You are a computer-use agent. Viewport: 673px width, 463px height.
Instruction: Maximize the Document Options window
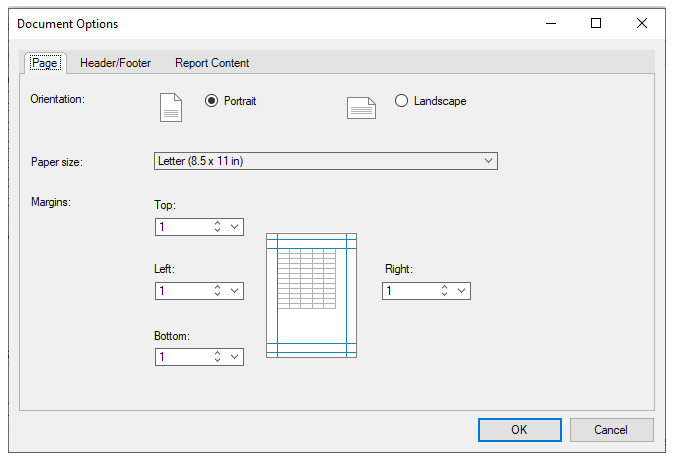[x=596, y=23]
